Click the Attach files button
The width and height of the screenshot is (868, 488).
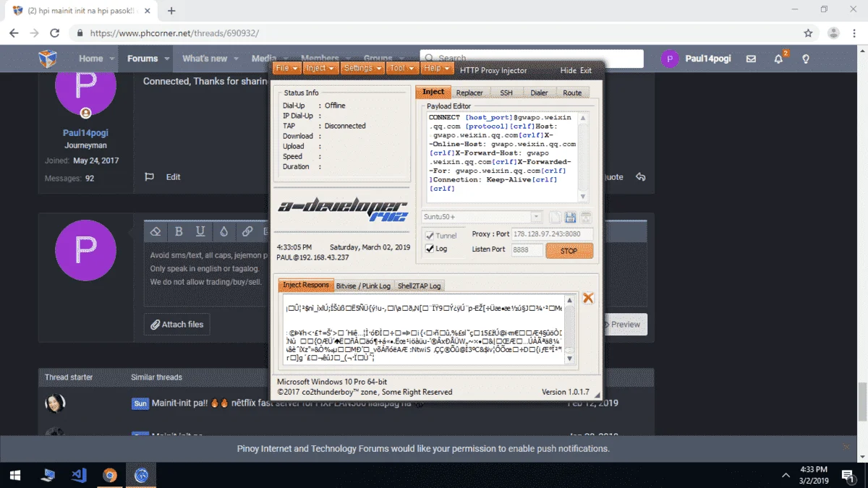[177, 325]
